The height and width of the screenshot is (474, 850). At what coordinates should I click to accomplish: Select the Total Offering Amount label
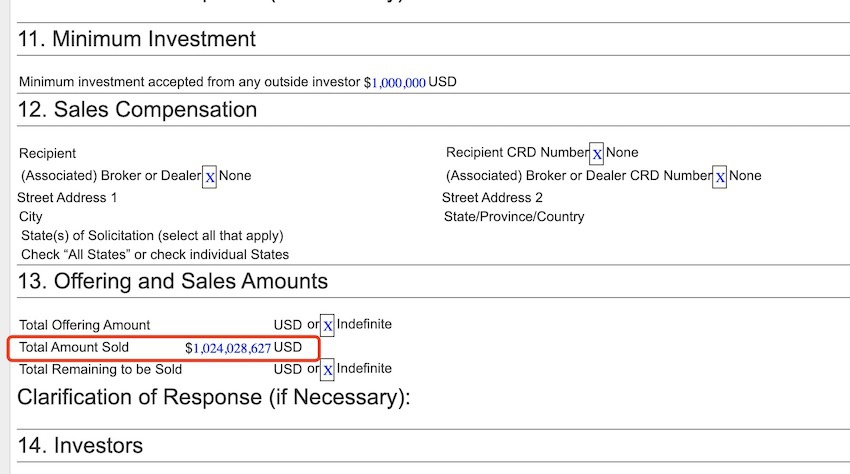click(x=85, y=325)
